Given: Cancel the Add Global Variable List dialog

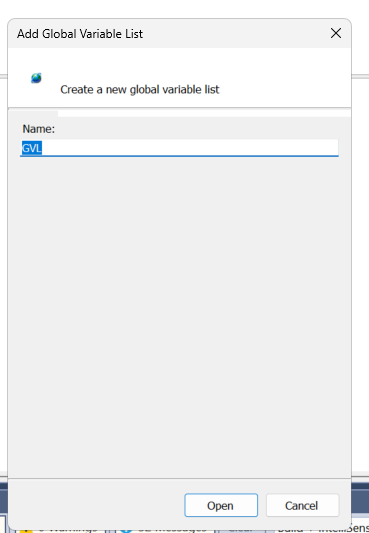Looking at the screenshot, I should pos(302,505).
